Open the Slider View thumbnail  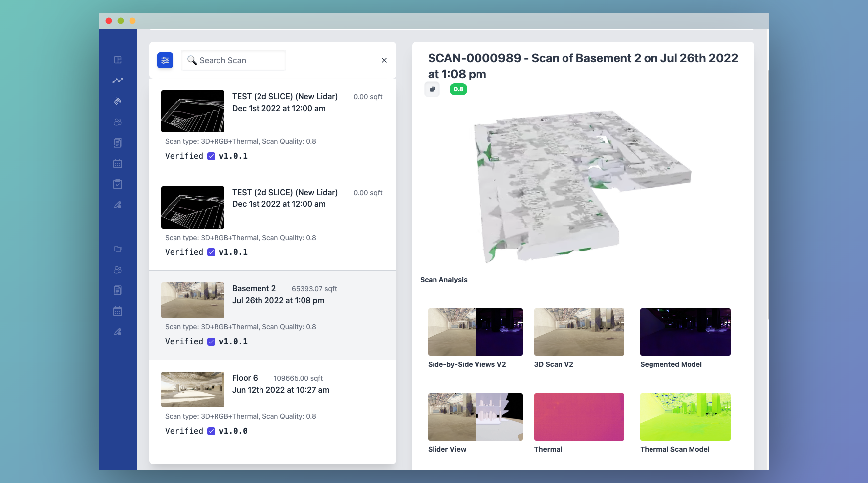(476, 417)
